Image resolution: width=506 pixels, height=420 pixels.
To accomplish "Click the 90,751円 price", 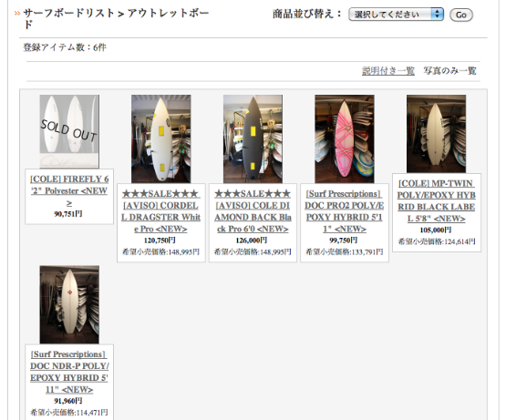I will [x=68, y=214].
